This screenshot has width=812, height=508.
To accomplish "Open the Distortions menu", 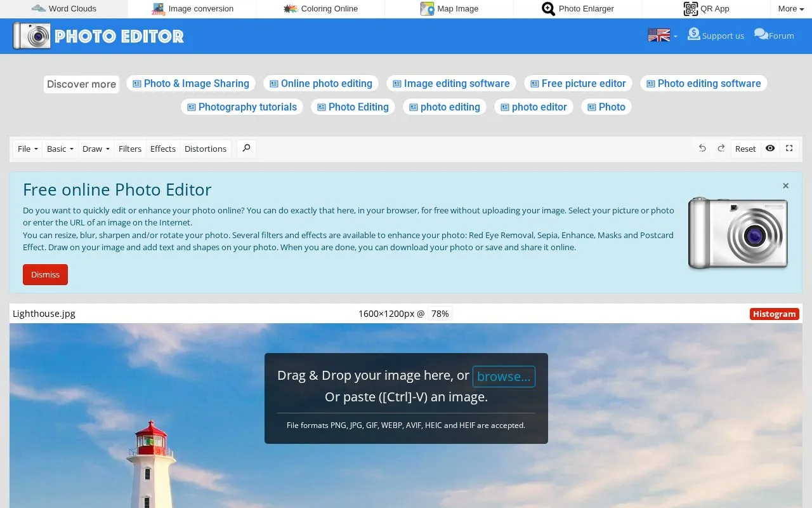I will [x=206, y=149].
